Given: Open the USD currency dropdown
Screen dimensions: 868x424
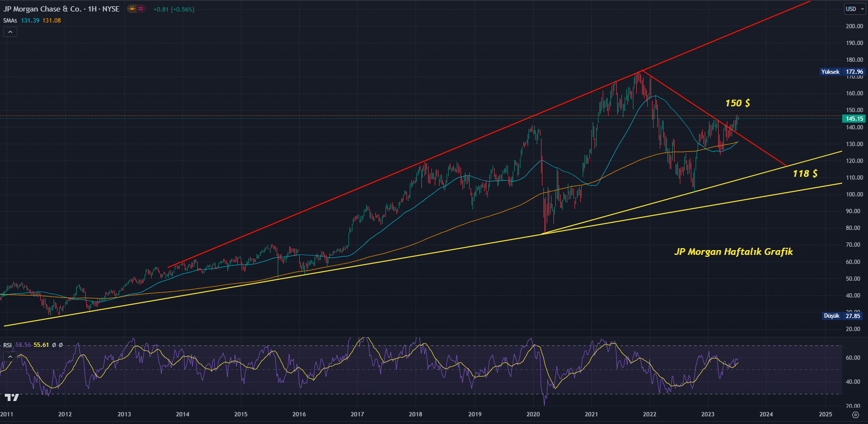Looking at the screenshot, I should (855, 9).
